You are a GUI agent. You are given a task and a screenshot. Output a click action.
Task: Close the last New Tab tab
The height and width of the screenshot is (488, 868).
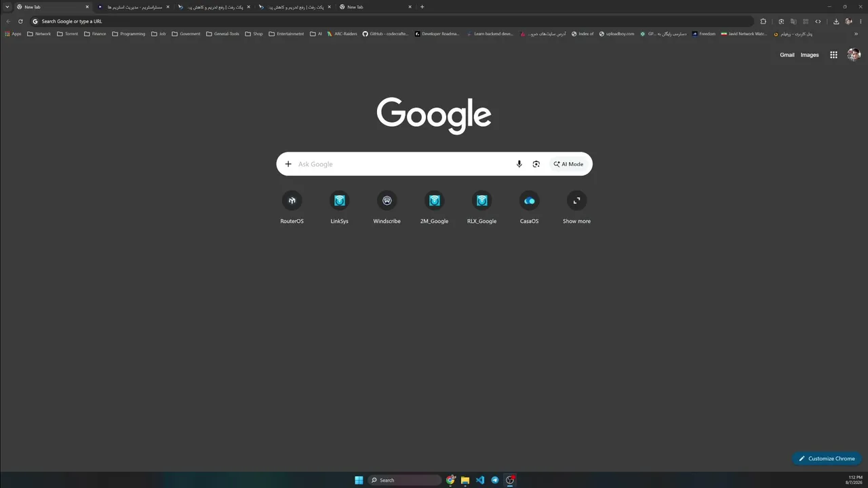point(410,7)
